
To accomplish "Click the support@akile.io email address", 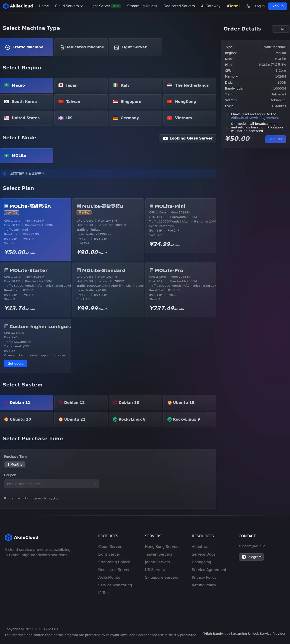I will pyautogui.click(x=252, y=546).
